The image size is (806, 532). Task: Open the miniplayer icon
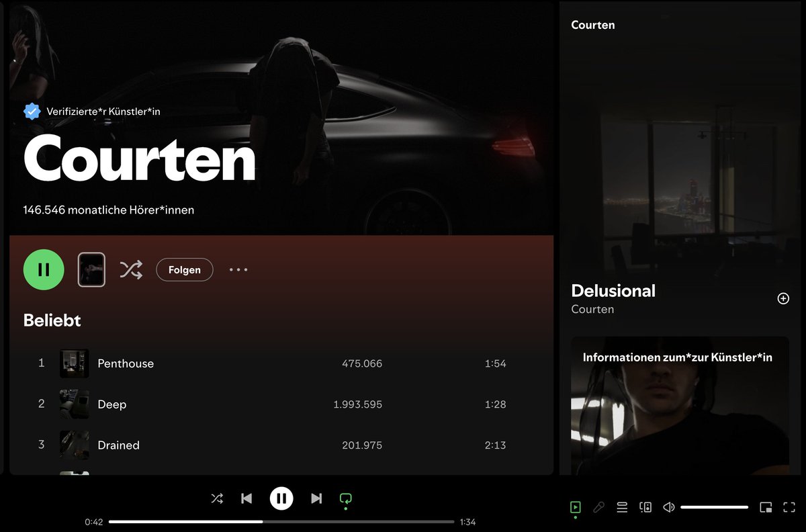click(766, 507)
